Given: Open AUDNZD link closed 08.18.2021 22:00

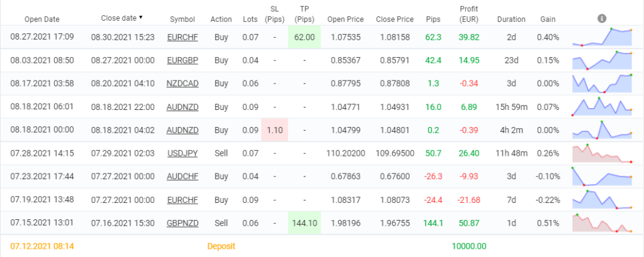Looking at the screenshot, I should [x=182, y=107].
